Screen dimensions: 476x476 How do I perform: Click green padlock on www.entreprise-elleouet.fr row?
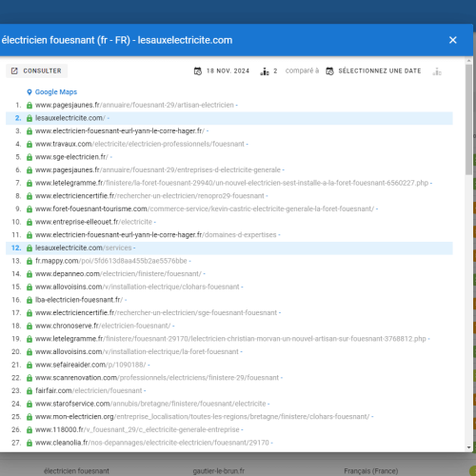[30, 222]
